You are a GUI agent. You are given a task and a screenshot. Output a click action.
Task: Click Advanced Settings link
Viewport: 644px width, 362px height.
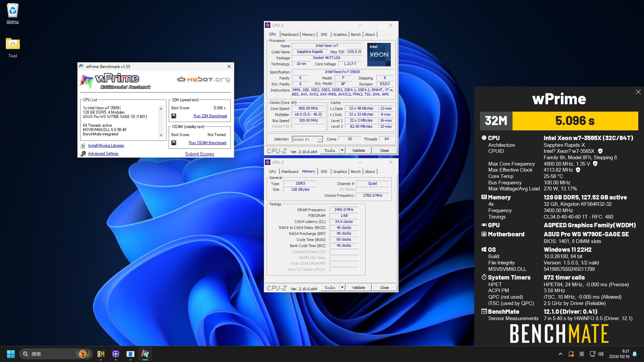click(x=103, y=154)
